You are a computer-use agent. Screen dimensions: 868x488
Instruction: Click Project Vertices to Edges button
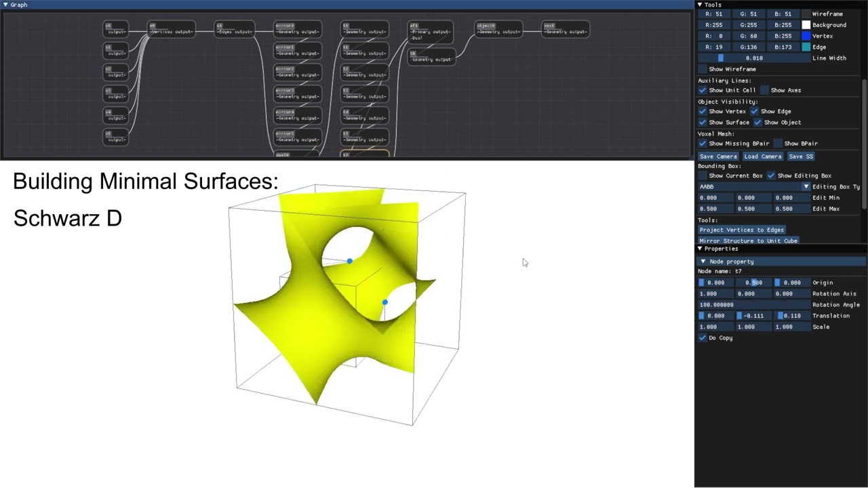(741, 230)
